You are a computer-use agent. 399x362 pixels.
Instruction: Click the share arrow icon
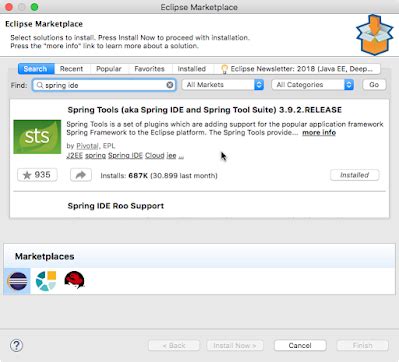[81, 175]
